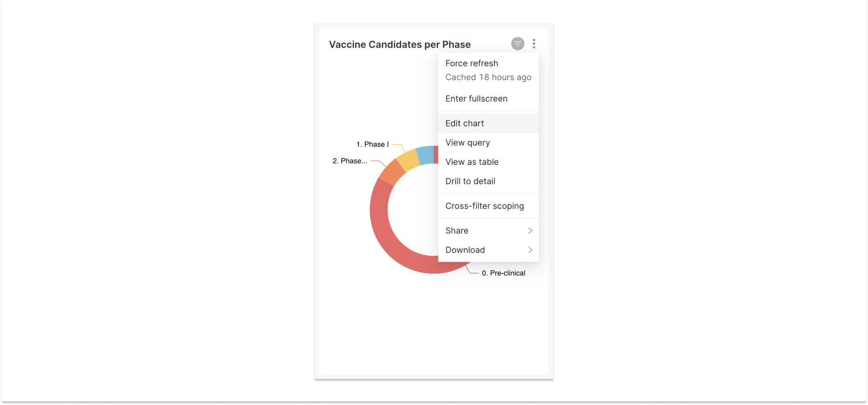Trigger Force refresh of the chart
Screen dimensions: 868x405
[x=472, y=63]
